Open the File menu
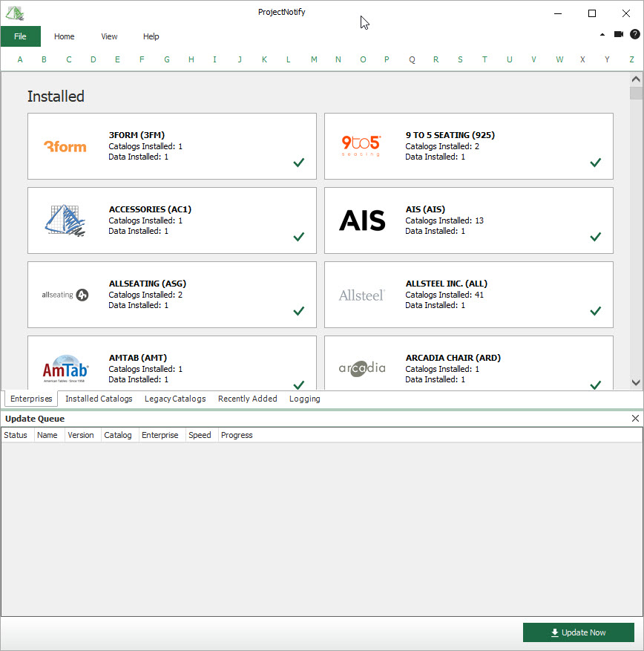 (20, 36)
